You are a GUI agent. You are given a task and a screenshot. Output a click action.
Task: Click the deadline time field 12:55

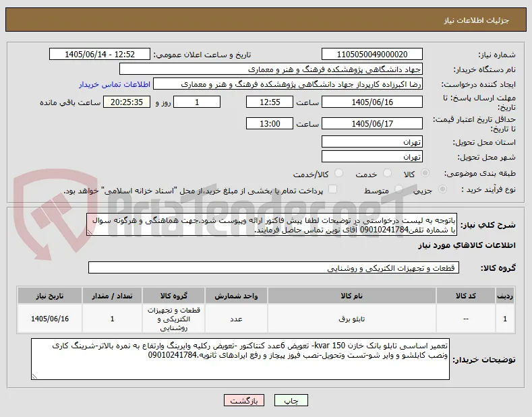click(x=270, y=102)
